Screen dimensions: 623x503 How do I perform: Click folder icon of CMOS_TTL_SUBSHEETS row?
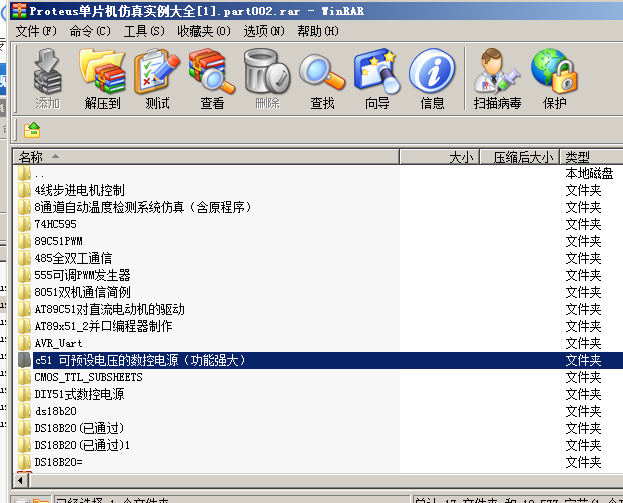tap(25, 377)
